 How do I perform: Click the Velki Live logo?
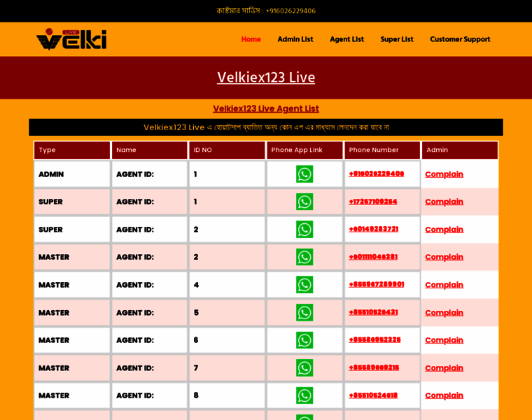[x=71, y=39]
